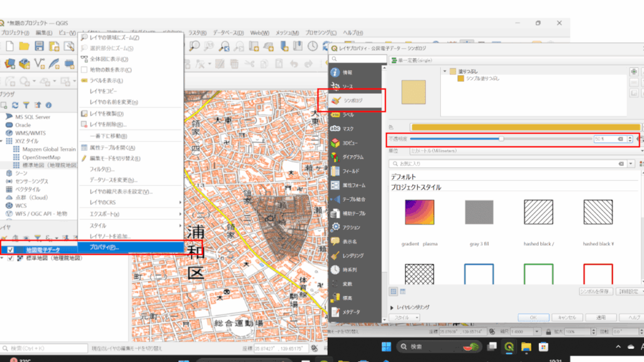Click the お気に入り style search field

tap(507, 164)
